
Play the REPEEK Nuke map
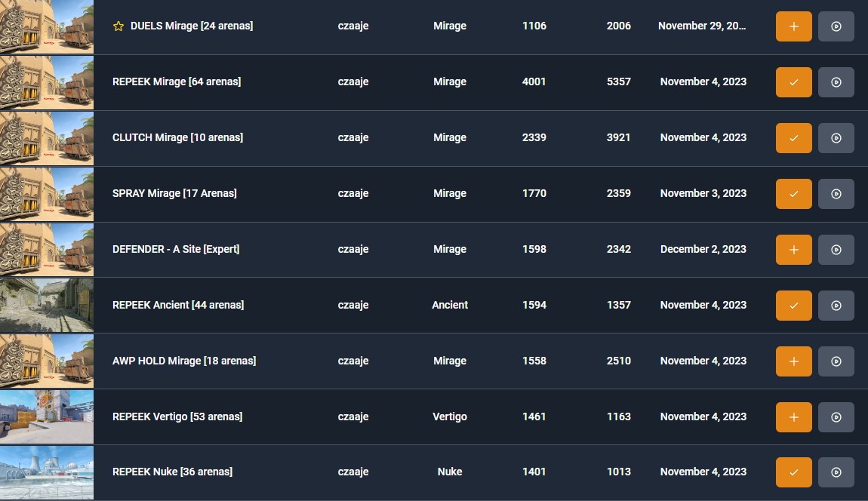pos(836,472)
